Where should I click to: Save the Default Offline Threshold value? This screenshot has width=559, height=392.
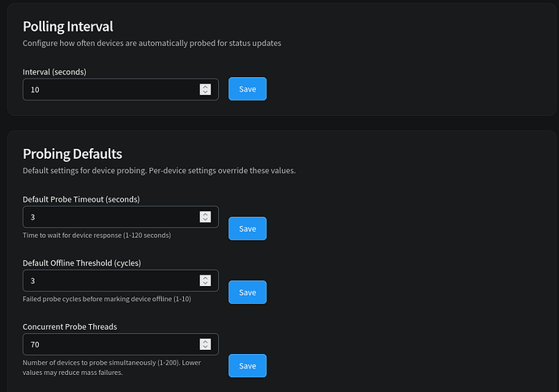(x=247, y=292)
